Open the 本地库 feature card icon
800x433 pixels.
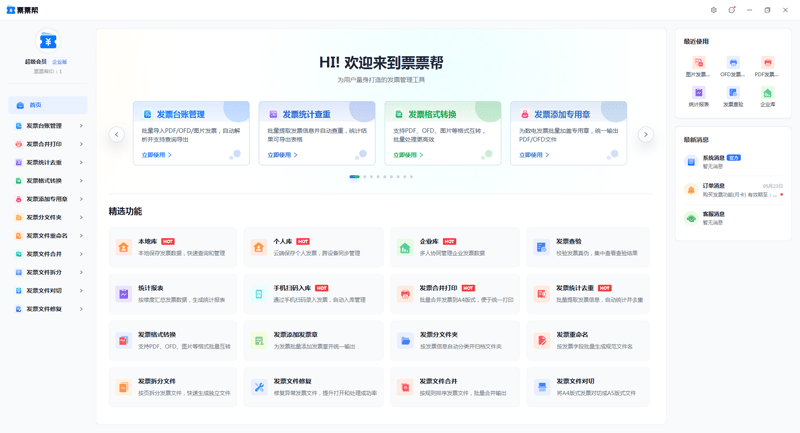pos(123,247)
